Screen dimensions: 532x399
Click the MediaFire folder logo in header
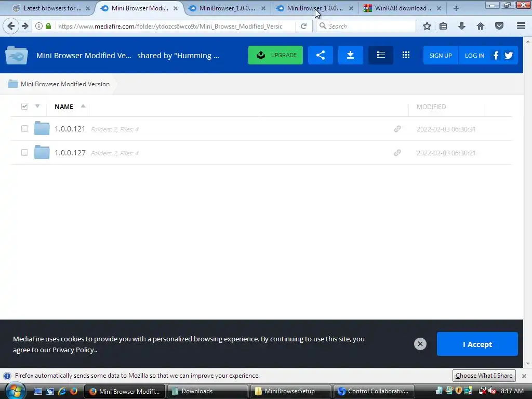coord(16,55)
